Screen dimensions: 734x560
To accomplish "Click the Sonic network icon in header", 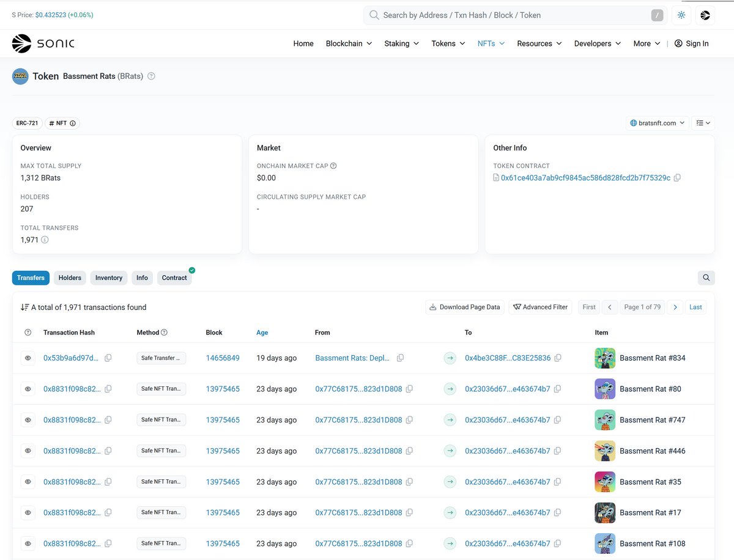I will (x=705, y=15).
